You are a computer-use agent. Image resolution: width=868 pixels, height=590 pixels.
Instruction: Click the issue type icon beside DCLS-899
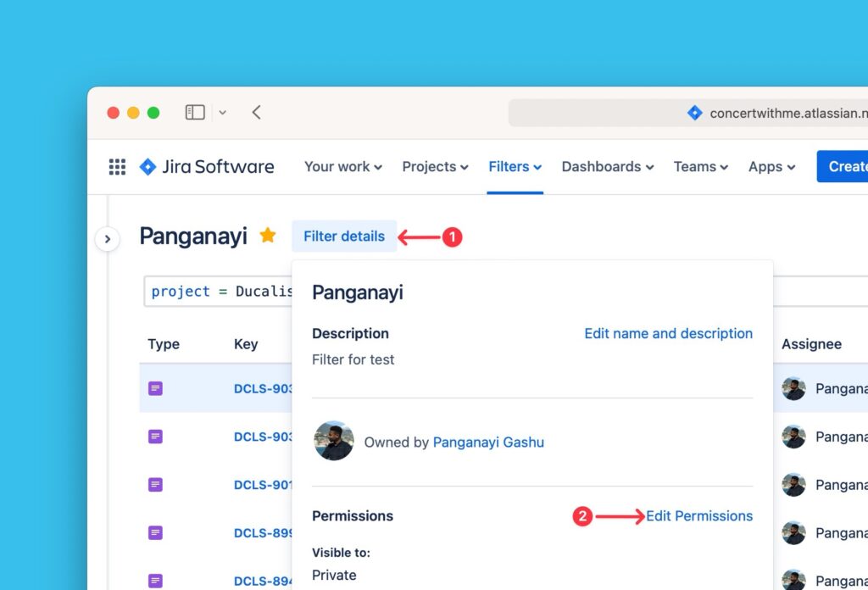155,532
